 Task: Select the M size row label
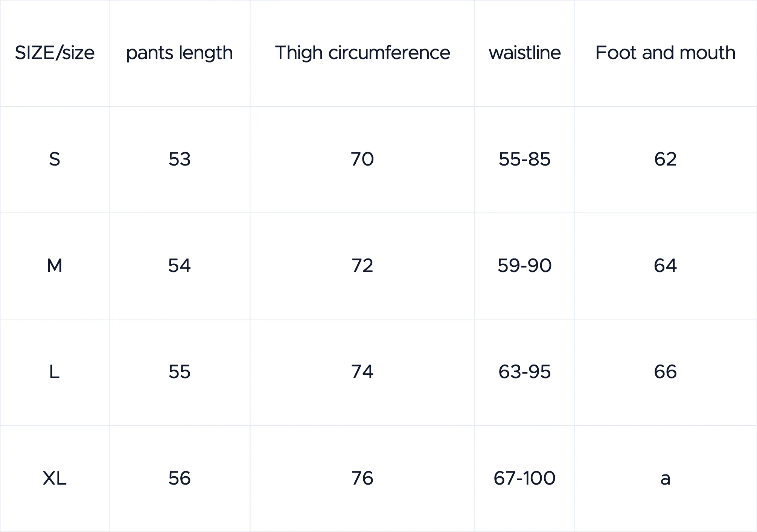(55, 266)
